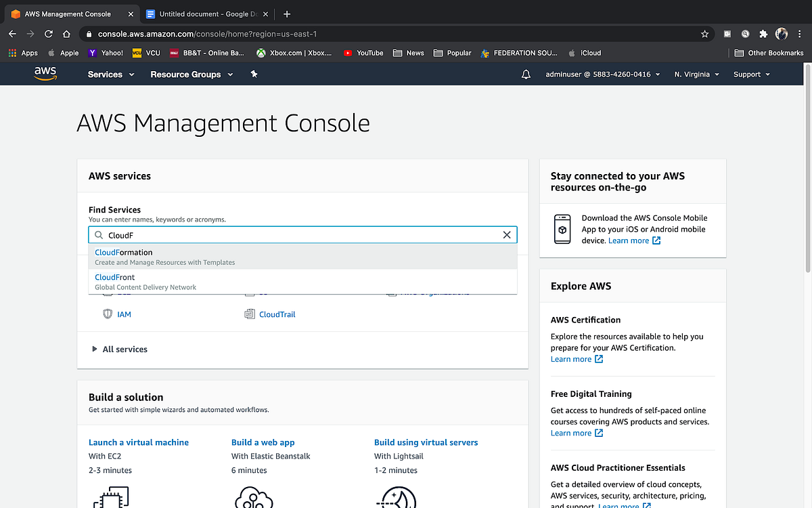This screenshot has height=508, width=812.
Task: Click the pin shortcuts icon beside Resource Groups
Action: (x=254, y=75)
